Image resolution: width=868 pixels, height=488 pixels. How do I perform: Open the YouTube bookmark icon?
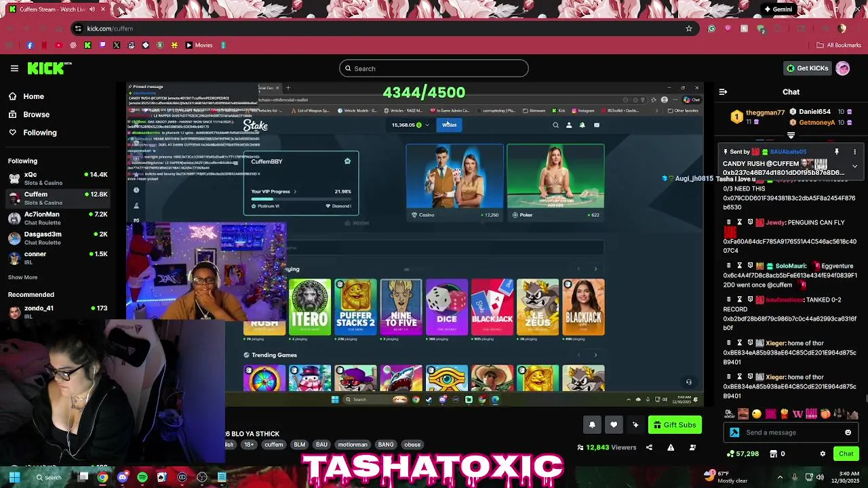point(58,45)
